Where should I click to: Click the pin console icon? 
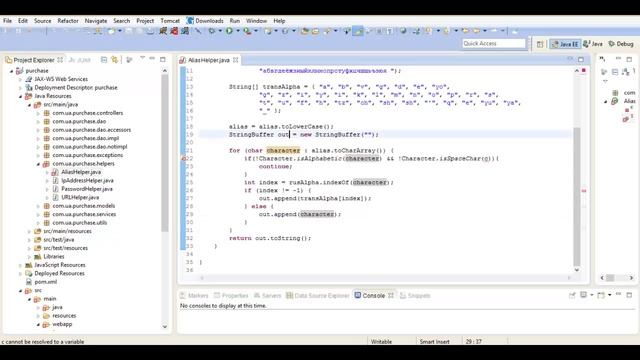click(572, 295)
